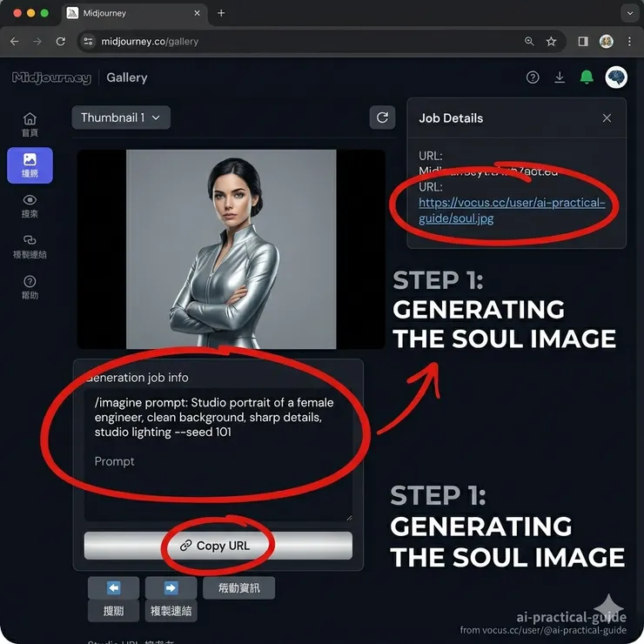Open site info icon in address bar
The width and height of the screenshot is (644, 644).
click(88, 42)
